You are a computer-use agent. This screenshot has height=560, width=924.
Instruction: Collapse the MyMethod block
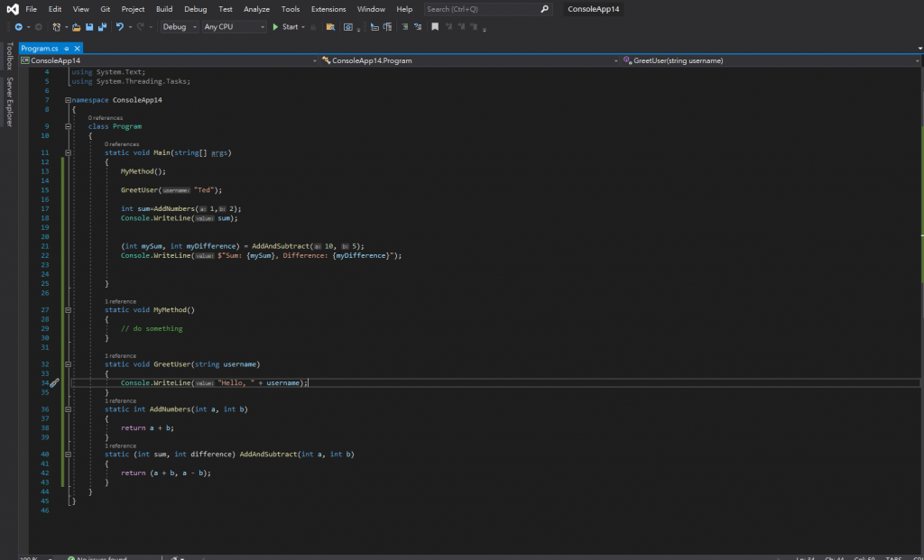pos(68,310)
